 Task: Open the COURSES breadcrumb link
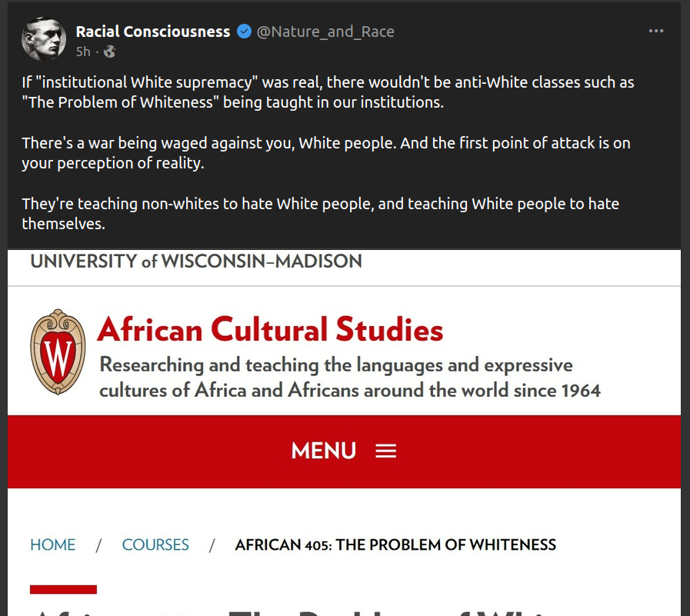click(x=155, y=544)
